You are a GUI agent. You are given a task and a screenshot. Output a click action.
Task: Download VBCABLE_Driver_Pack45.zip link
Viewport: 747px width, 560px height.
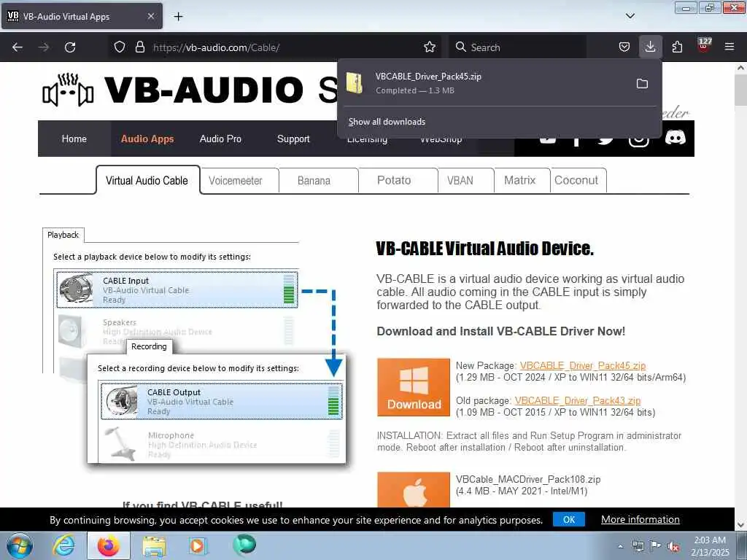(x=583, y=366)
